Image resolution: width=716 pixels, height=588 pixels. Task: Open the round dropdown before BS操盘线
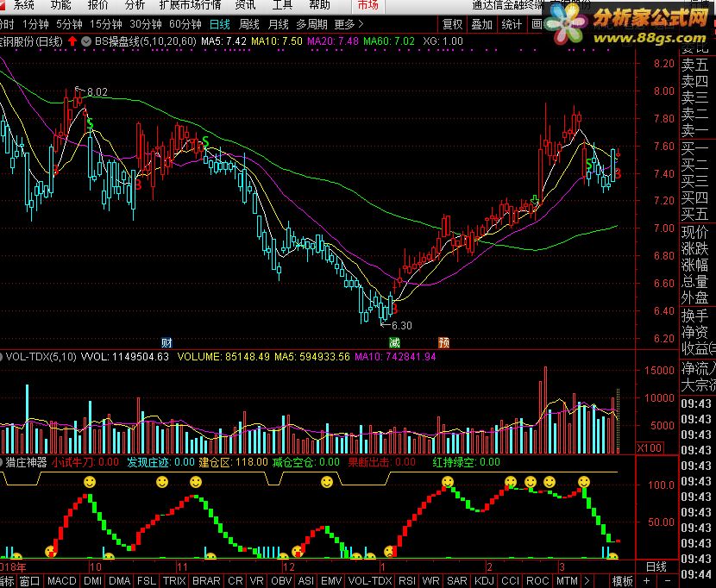pos(86,41)
